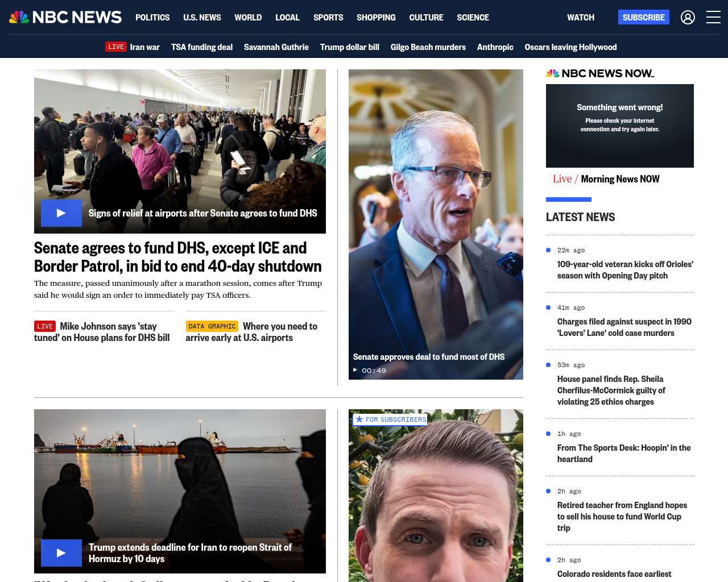Click the NBC News peacock logo
The height and width of the screenshot is (582, 728).
tap(65, 17)
